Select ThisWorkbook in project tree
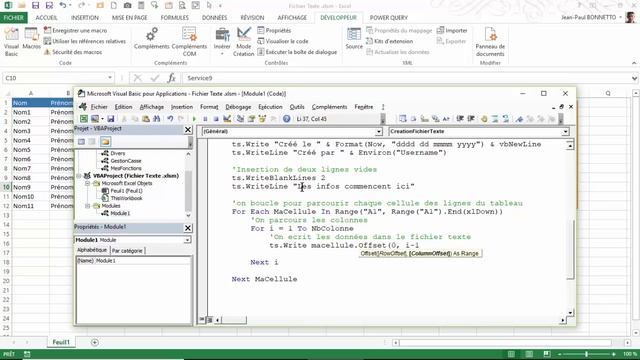This screenshot has width=640, height=360. coord(126,198)
